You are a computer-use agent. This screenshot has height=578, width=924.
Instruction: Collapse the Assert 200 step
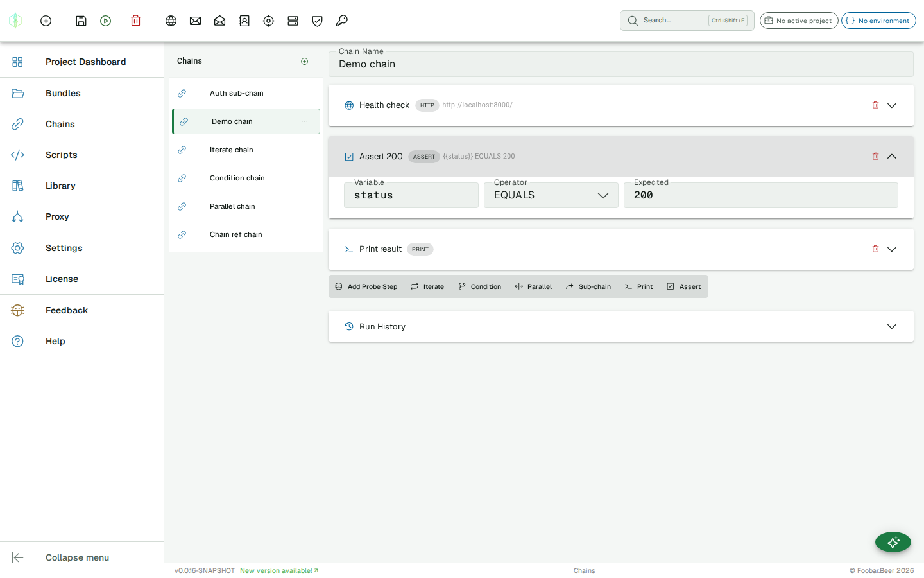tap(892, 156)
